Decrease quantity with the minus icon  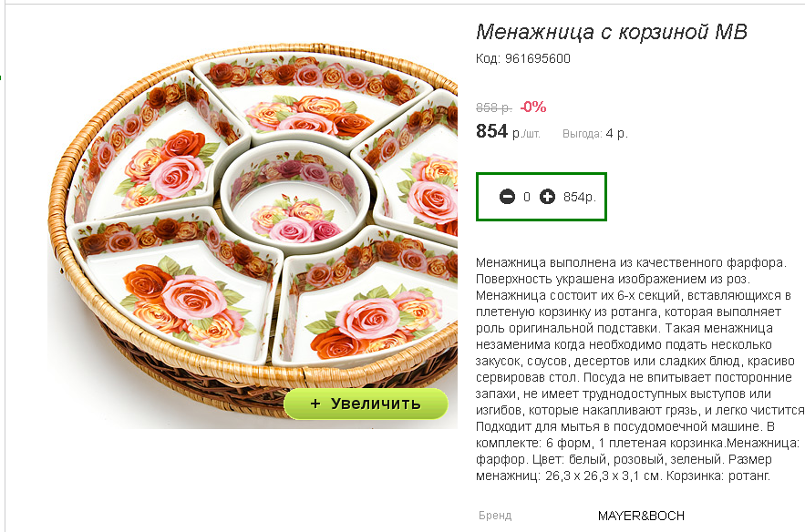507,197
